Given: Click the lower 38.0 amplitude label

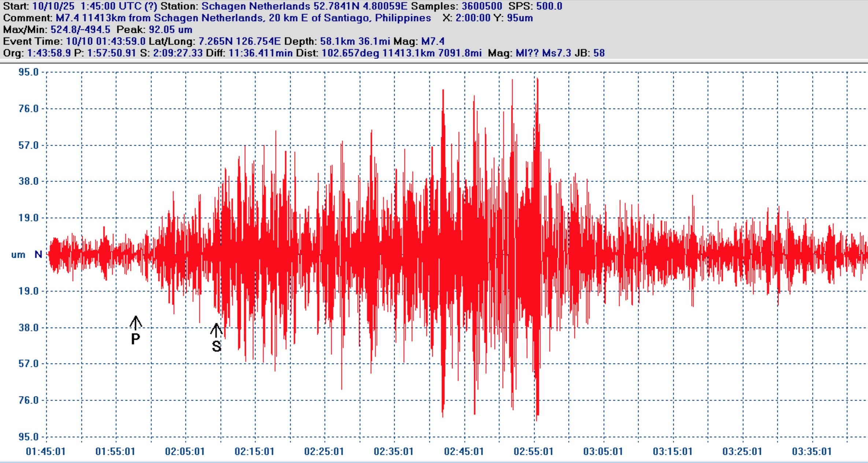Looking at the screenshot, I should (x=29, y=327).
